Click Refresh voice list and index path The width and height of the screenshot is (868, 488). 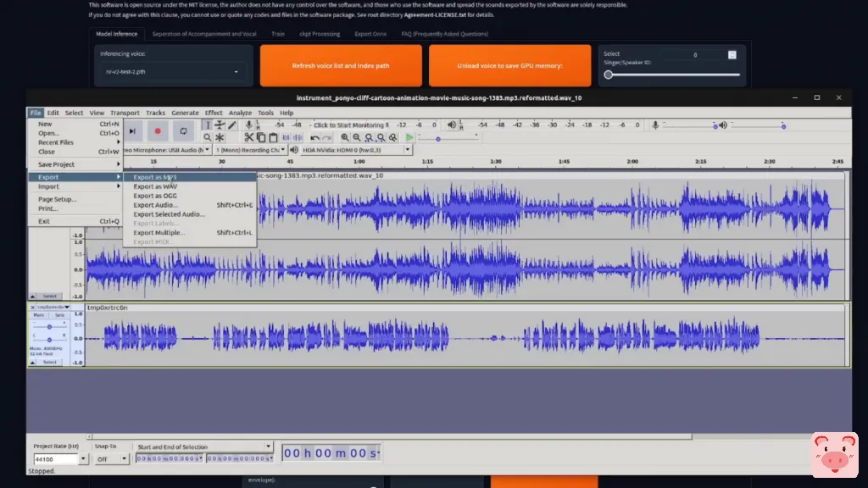pos(340,65)
